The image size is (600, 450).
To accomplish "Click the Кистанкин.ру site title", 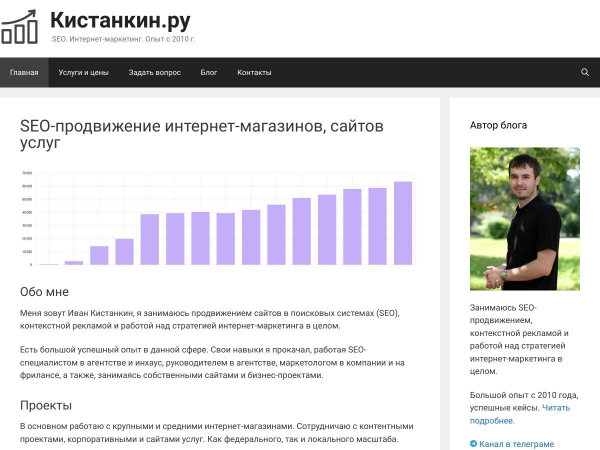I will point(120,21).
